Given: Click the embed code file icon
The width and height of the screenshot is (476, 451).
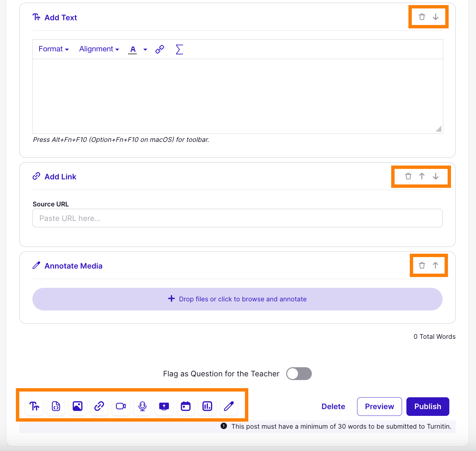Looking at the screenshot, I should pos(56,406).
